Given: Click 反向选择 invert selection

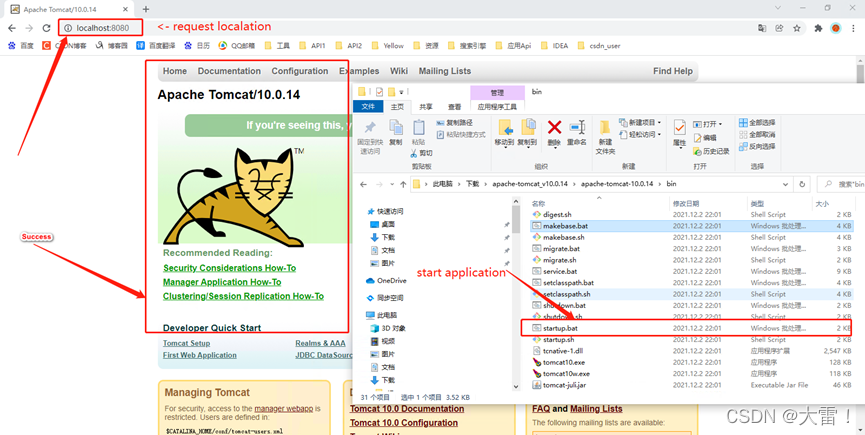Looking at the screenshot, I should click(x=757, y=147).
